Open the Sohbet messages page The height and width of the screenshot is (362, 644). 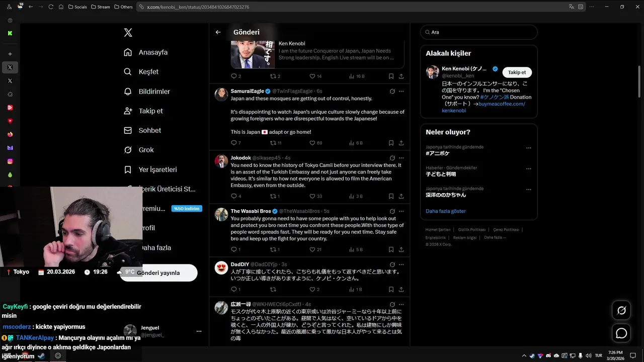(142, 130)
